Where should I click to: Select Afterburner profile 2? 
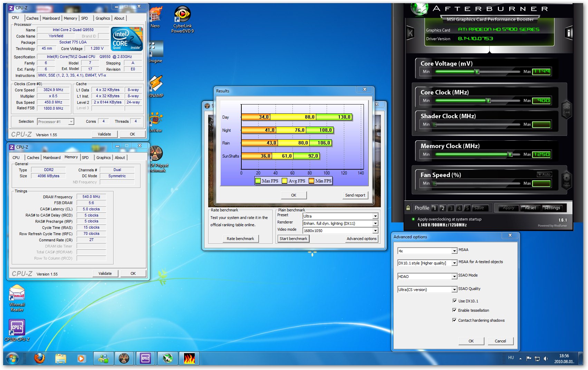443,208
